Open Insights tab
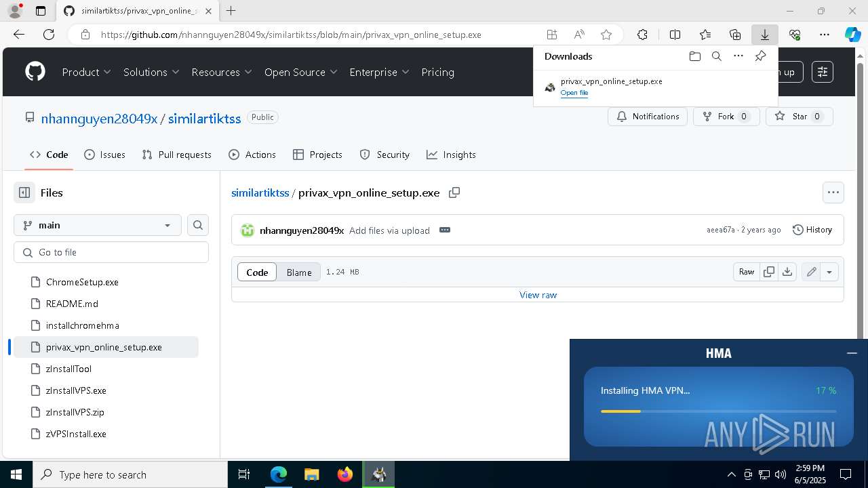This screenshot has width=868, height=488. pos(451,155)
